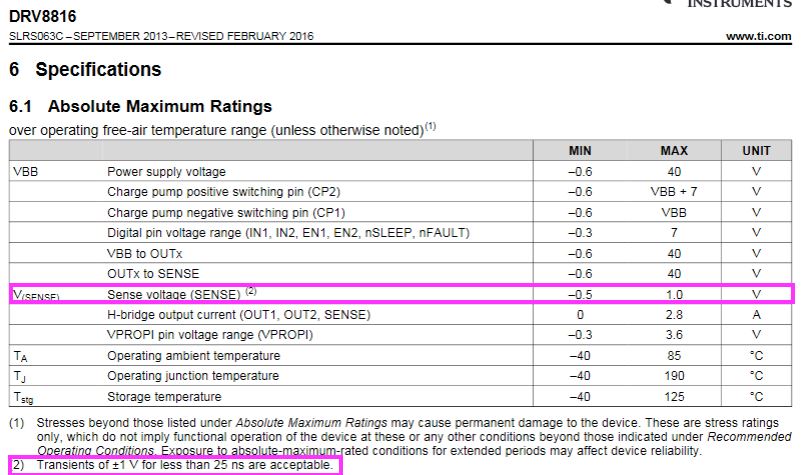Click the MIN column header

coord(580,151)
